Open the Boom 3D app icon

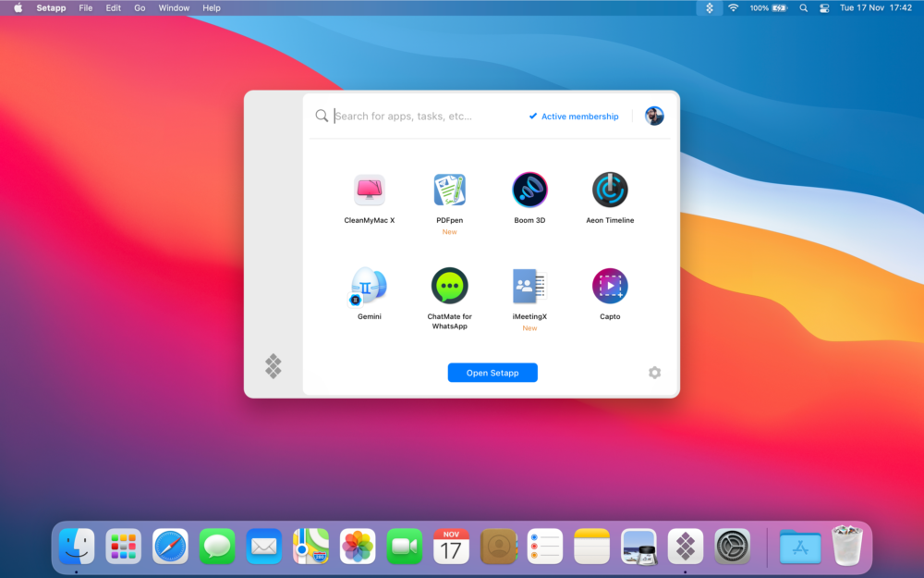(x=529, y=190)
